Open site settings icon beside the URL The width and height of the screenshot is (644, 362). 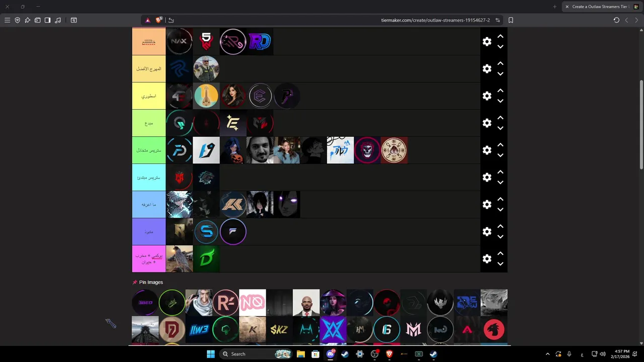click(498, 20)
